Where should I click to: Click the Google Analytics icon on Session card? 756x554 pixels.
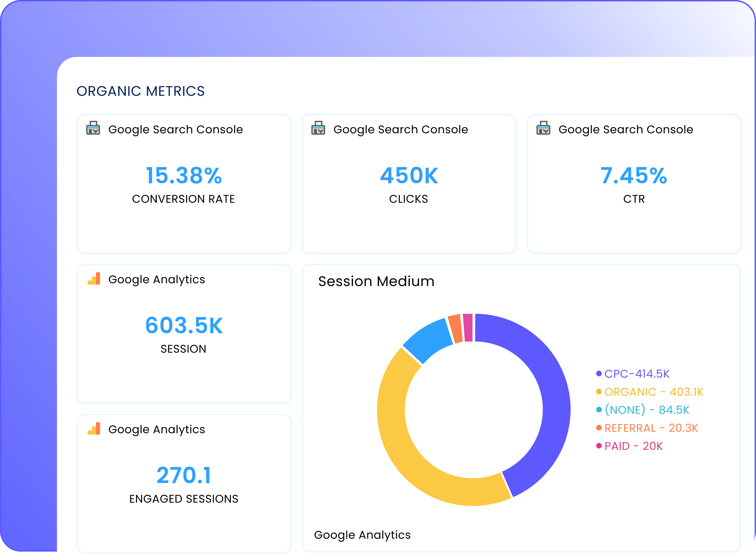click(94, 279)
